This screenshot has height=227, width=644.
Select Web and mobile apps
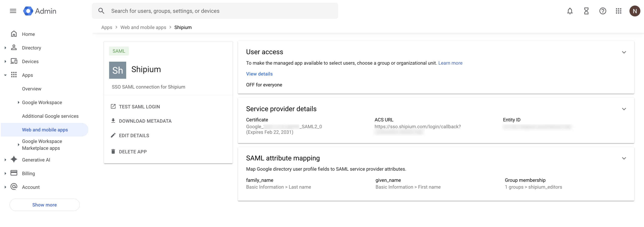pyautogui.click(x=45, y=130)
